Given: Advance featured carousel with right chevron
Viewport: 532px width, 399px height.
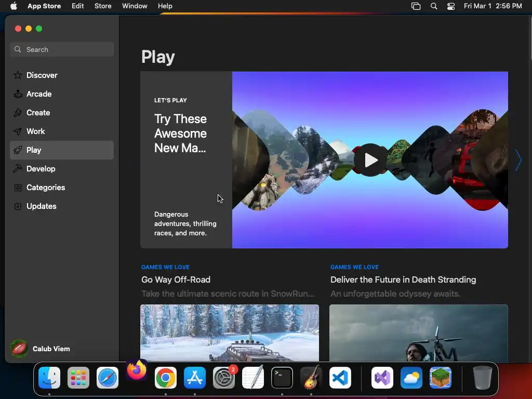Looking at the screenshot, I should click(x=518, y=160).
